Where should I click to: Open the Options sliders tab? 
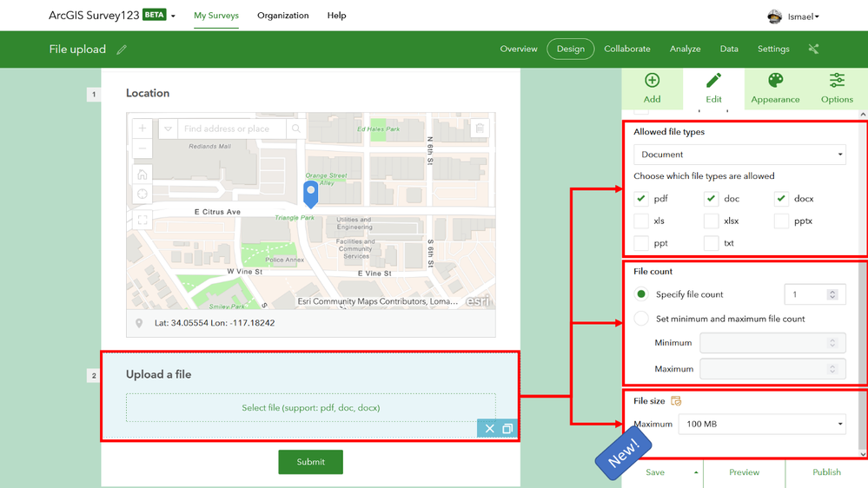(x=837, y=88)
